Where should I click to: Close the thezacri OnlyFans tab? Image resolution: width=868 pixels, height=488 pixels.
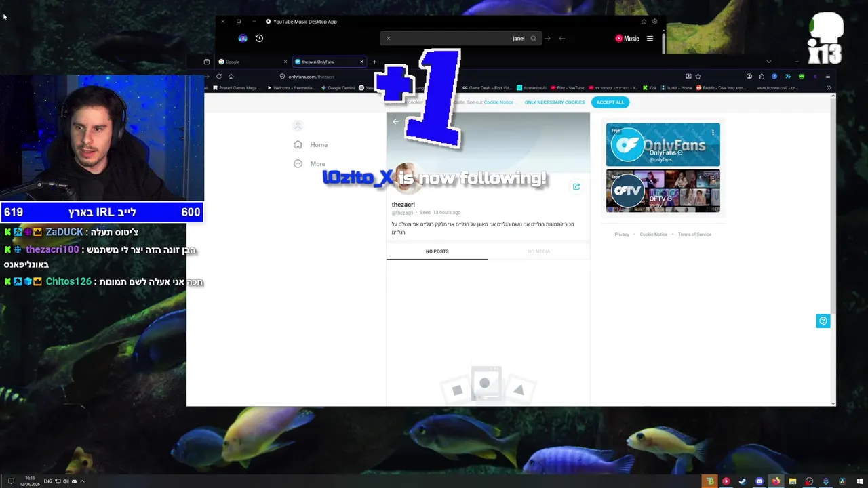pos(361,62)
